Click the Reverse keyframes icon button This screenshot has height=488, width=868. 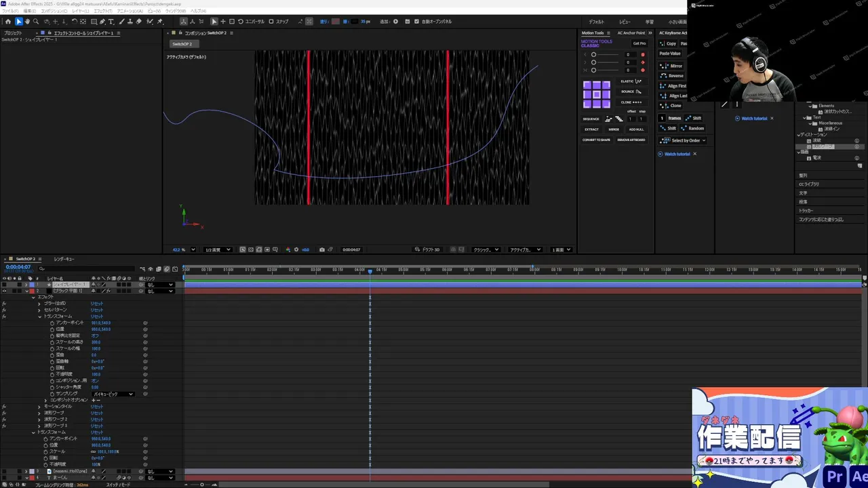coord(671,76)
